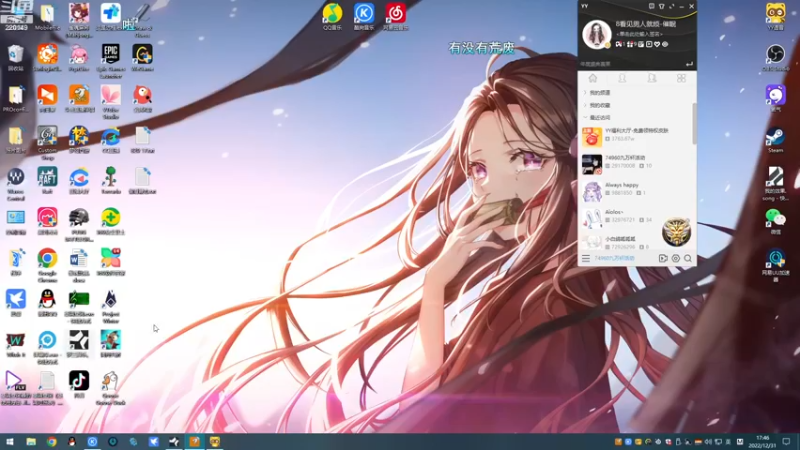
Task: Click the taskbar clock showing 17:46
Action: (x=763, y=442)
